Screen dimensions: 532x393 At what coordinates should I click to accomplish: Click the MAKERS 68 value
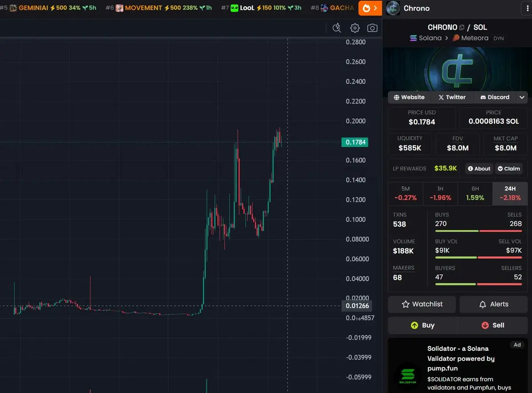coord(397,278)
